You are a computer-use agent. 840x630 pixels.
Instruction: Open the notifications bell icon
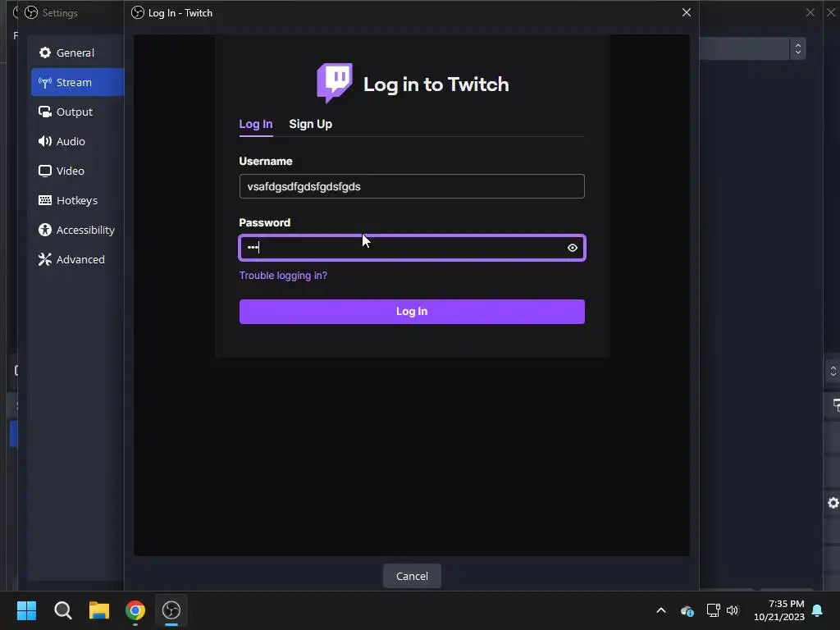pos(817,610)
